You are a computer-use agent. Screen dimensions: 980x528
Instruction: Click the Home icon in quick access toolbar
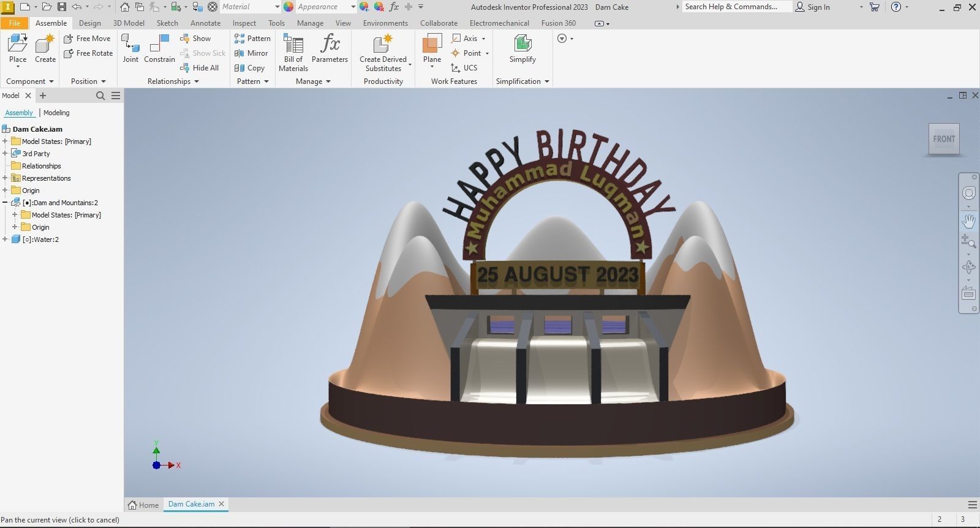(x=125, y=7)
